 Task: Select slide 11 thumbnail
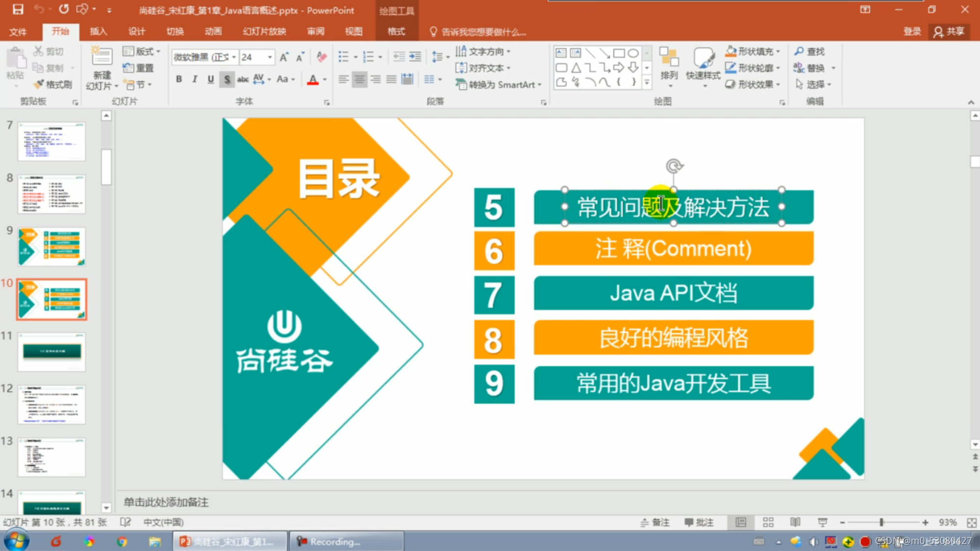point(52,352)
